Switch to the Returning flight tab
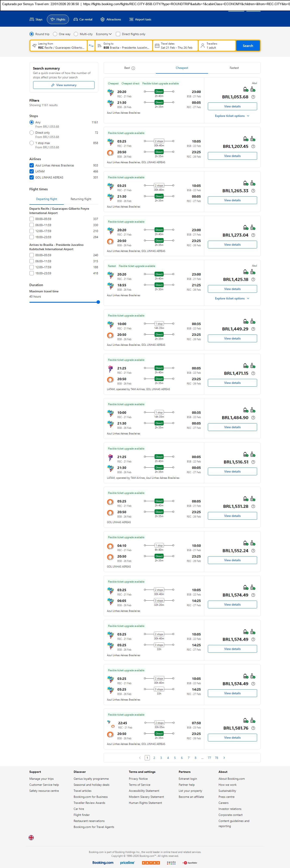290x868 pixels. click(x=81, y=199)
